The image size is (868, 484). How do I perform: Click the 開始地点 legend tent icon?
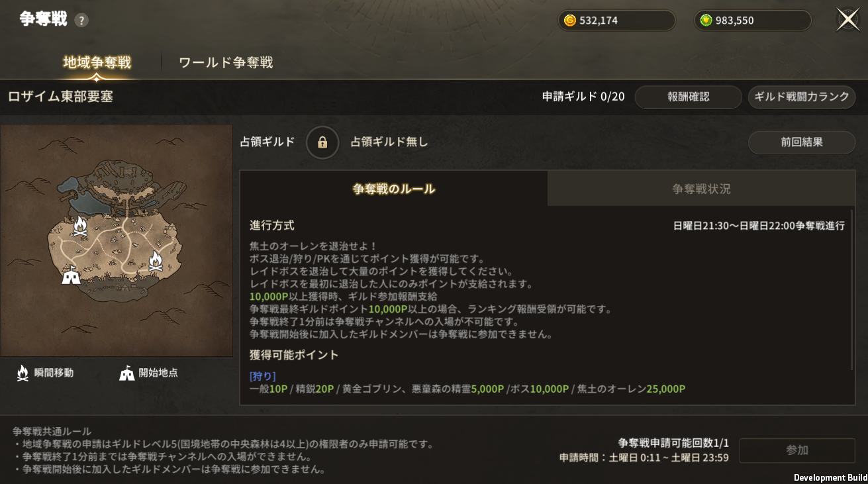point(127,373)
